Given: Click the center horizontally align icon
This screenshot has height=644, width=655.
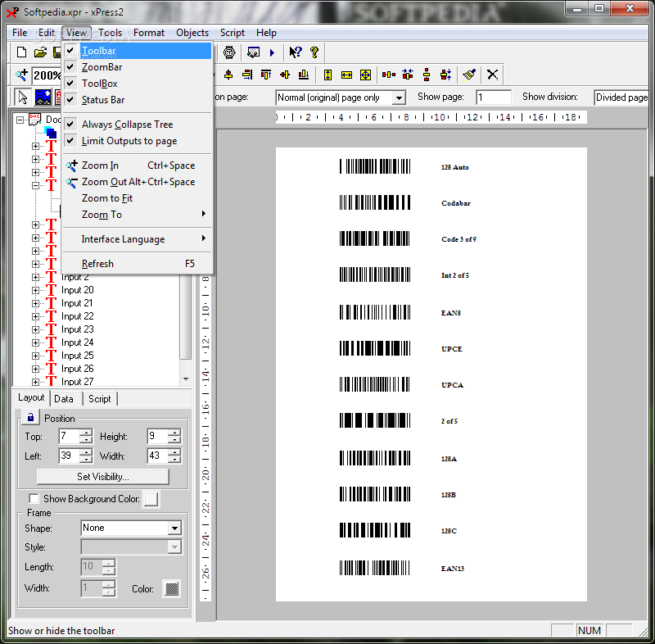Looking at the screenshot, I should 228,75.
